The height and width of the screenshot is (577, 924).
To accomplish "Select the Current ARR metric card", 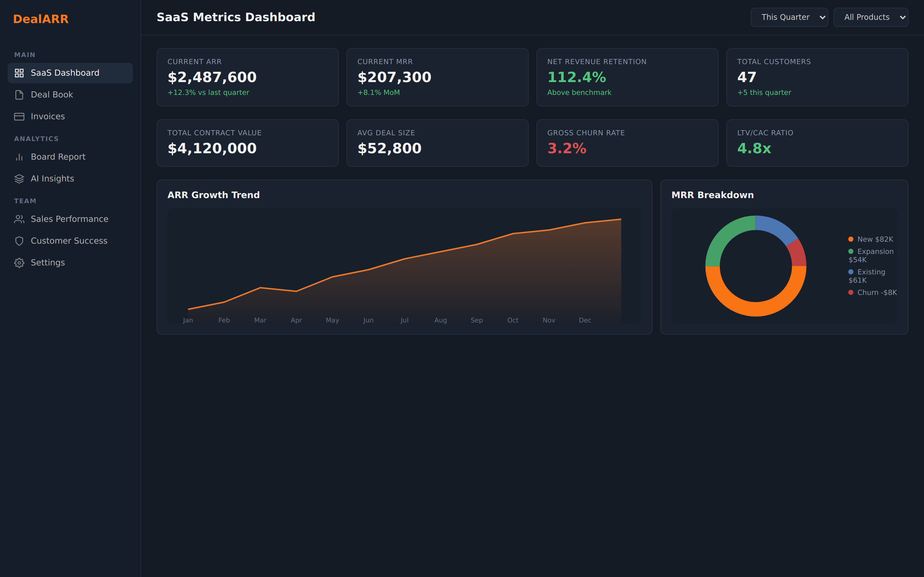I will [247, 77].
